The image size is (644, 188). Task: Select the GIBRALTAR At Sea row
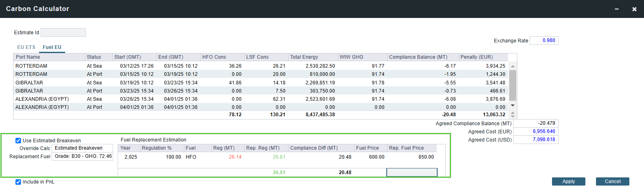coord(122,83)
